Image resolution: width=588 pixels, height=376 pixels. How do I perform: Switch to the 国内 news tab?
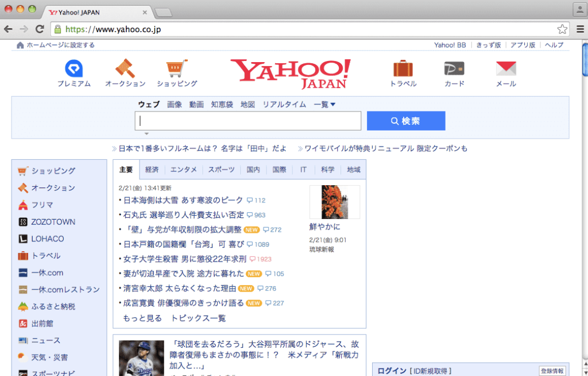[253, 170]
